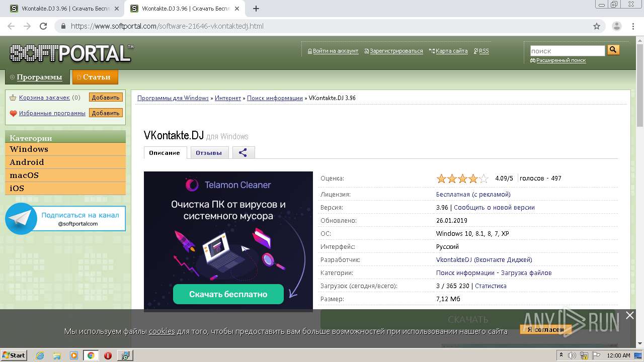Click Скачать бесплатно in Telamon ad

point(228,294)
